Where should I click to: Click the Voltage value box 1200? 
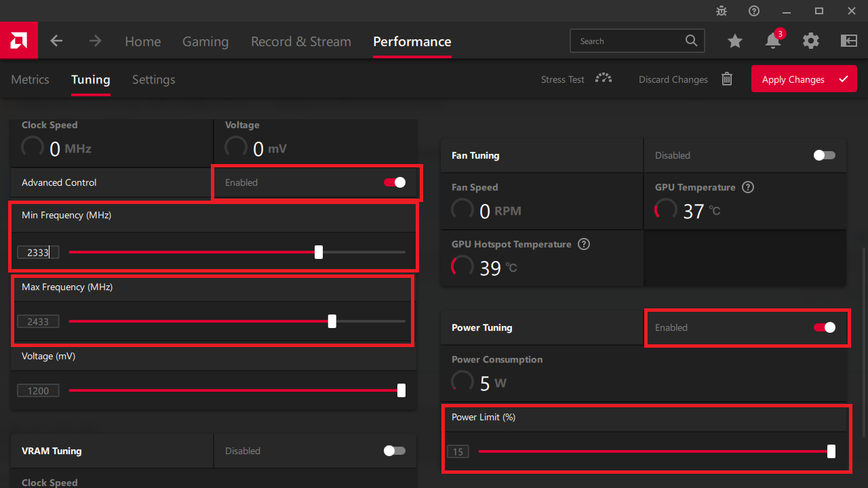pyautogui.click(x=38, y=390)
